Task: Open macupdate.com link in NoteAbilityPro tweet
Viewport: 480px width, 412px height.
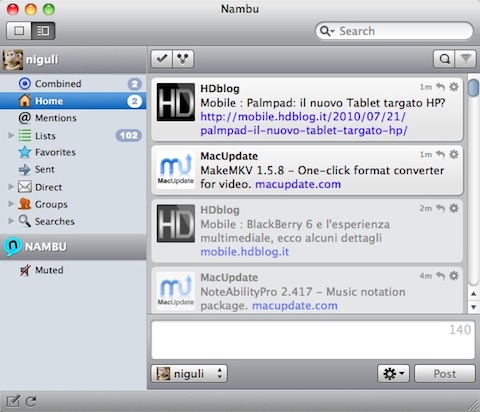Action: pyautogui.click(x=295, y=305)
